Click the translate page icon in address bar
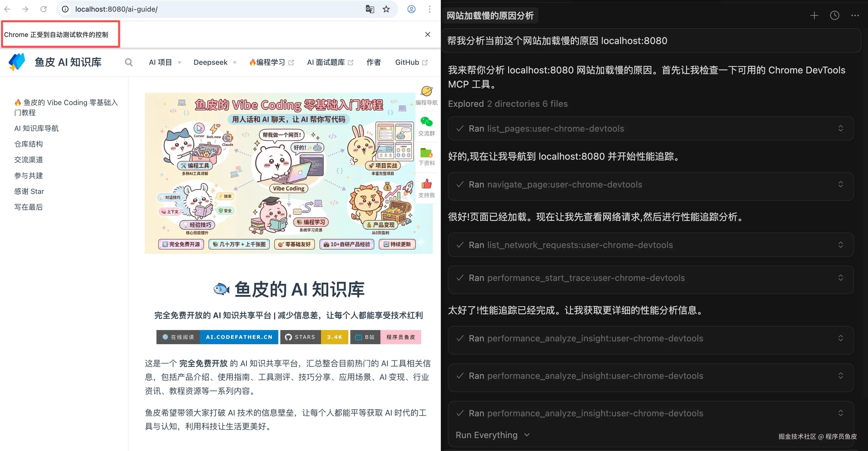 click(370, 9)
